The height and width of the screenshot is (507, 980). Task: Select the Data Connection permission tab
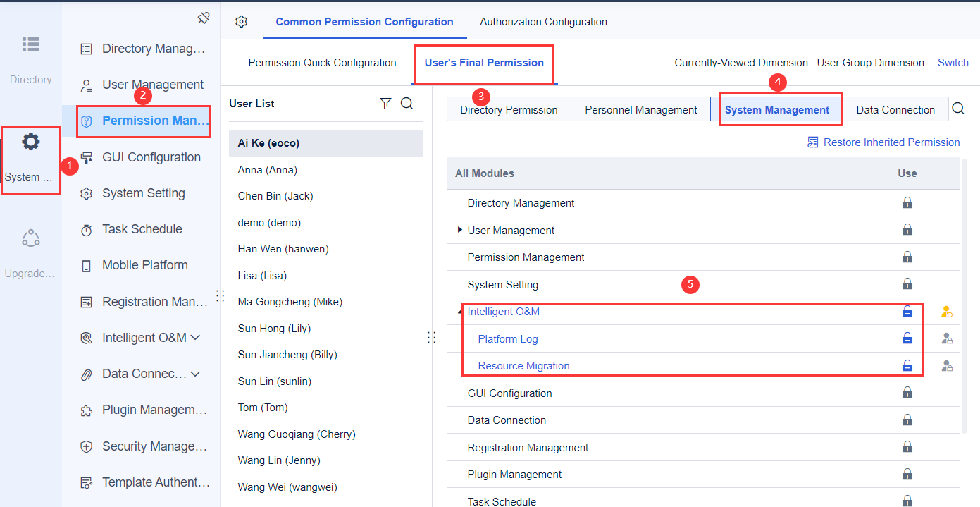(x=895, y=110)
